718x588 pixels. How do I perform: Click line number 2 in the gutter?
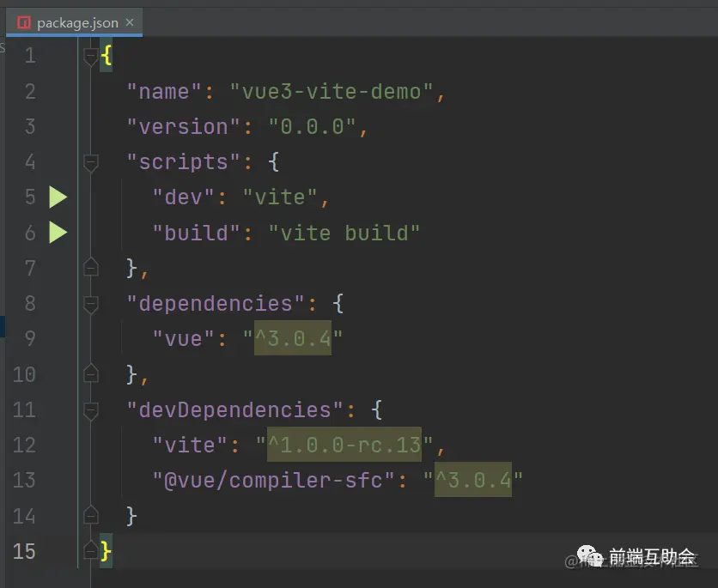click(x=29, y=91)
